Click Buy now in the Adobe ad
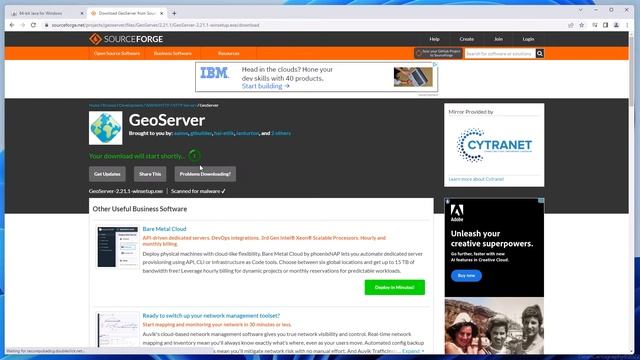 coord(466,276)
